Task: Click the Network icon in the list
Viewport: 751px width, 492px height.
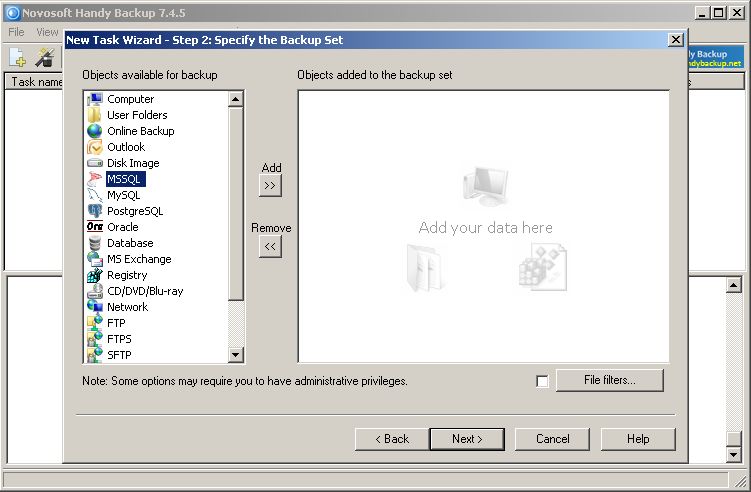Action: tap(95, 307)
